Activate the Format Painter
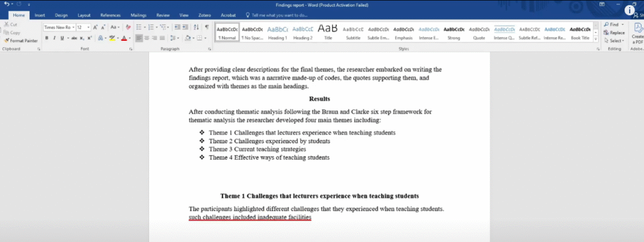The image size is (644, 242). tap(21, 41)
